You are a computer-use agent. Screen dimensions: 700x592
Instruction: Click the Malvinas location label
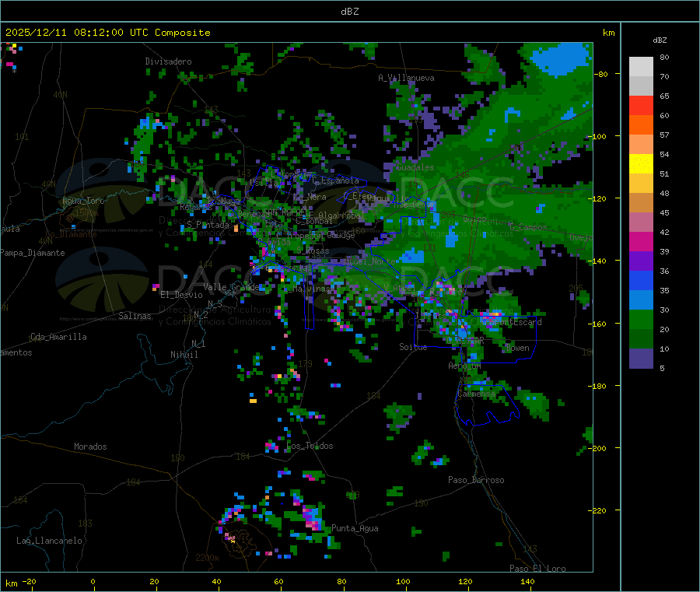[311, 289]
